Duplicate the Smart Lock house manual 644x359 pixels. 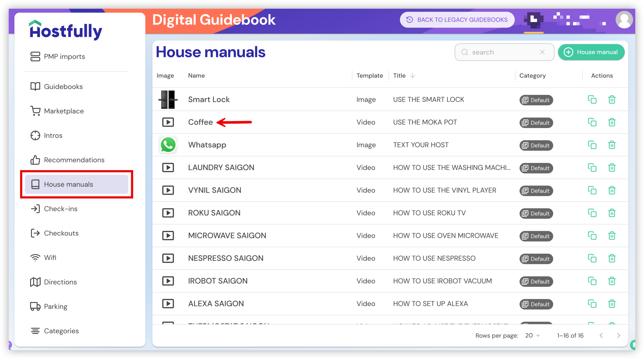point(593,100)
